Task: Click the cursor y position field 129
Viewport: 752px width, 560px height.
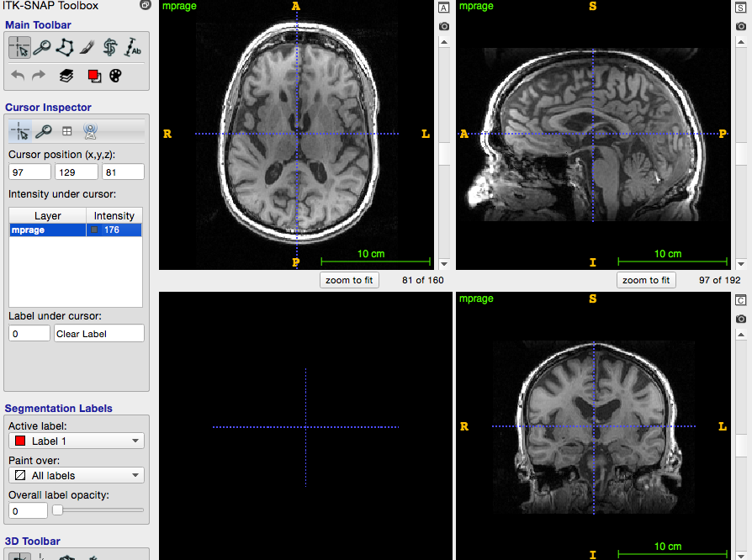Action: (x=77, y=172)
